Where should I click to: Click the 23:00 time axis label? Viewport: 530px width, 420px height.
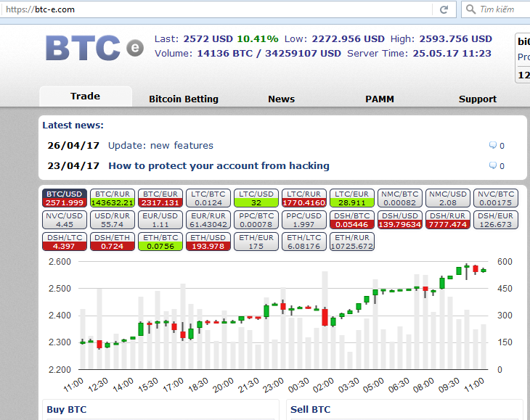(x=274, y=385)
